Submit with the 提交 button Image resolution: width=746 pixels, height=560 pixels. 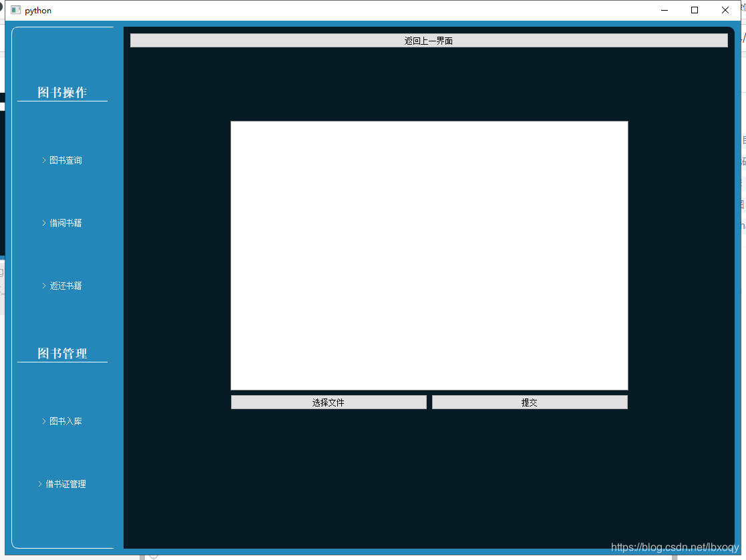[530, 402]
